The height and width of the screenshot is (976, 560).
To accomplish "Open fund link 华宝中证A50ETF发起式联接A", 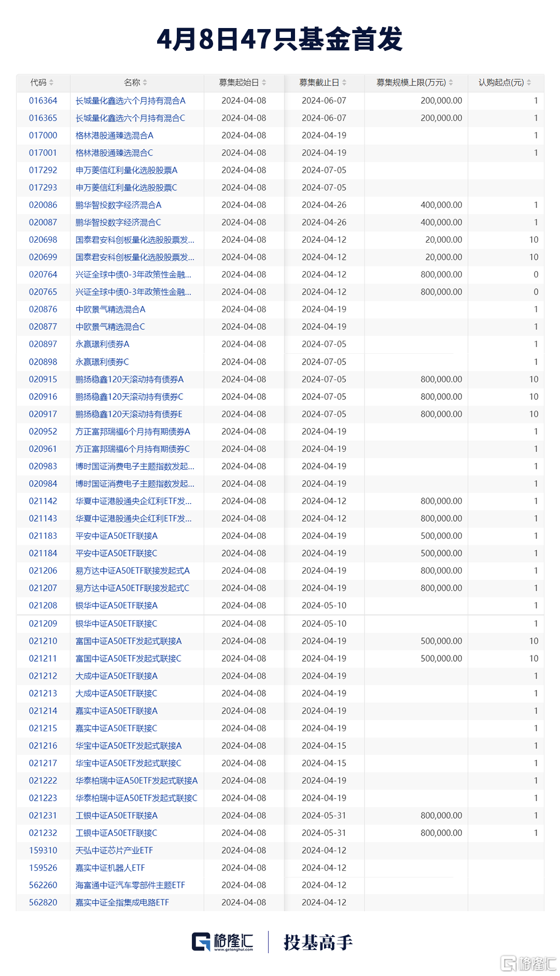I will pyautogui.click(x=129, y=746).
